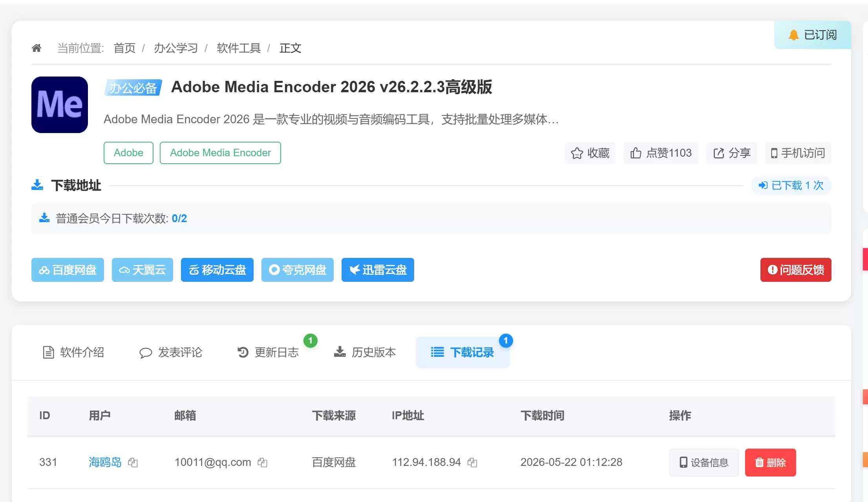Click the 下载时间 column header
Image resolution: width=868 pixels, height=502 pixels.
coord(543,416)
